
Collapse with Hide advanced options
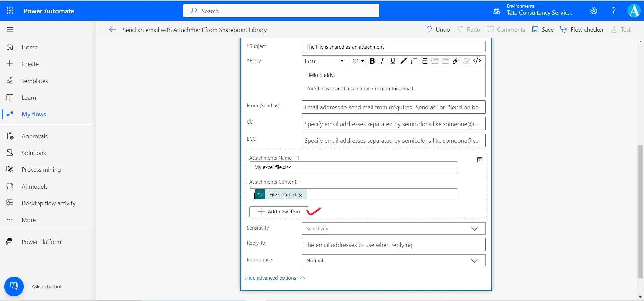click(x=275, y=278)
